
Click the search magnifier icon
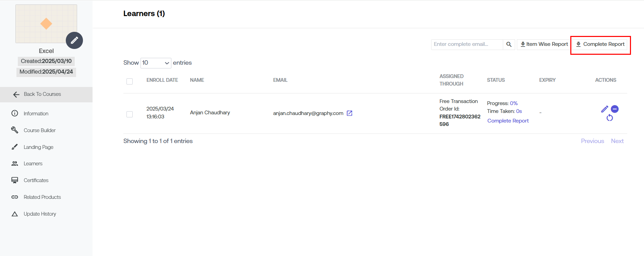[509, 44]
